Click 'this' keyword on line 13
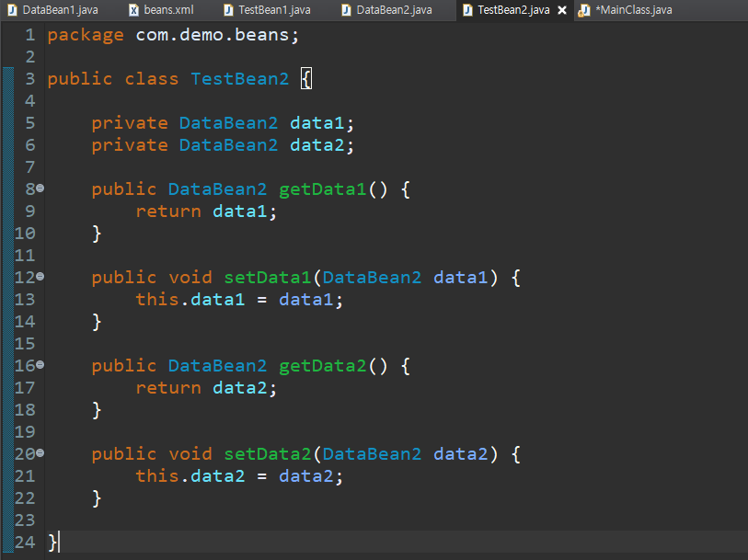748x560 pixels. click(x=157, y=299)
